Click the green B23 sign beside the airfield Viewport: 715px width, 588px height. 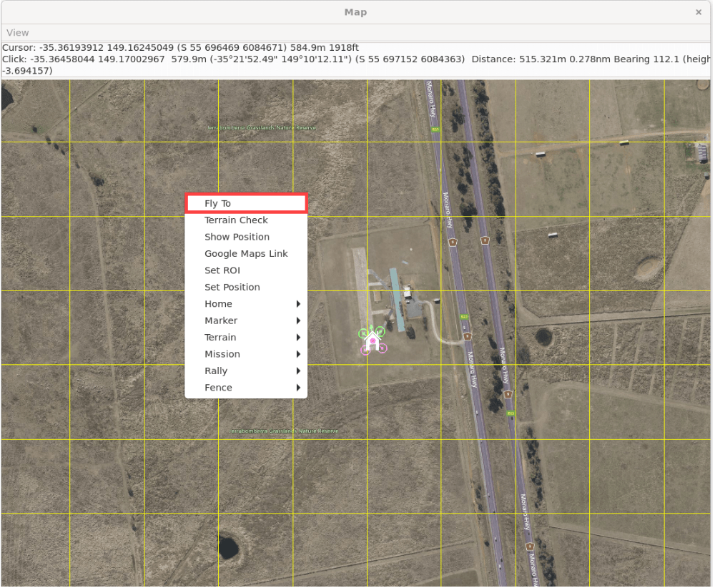tap(464, 317)
